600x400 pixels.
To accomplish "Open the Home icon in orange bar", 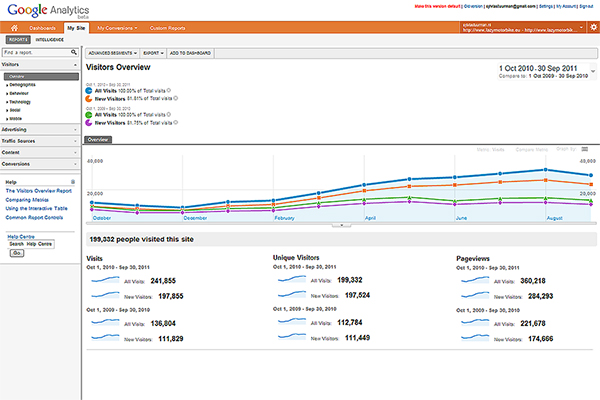I will (14, 28).
